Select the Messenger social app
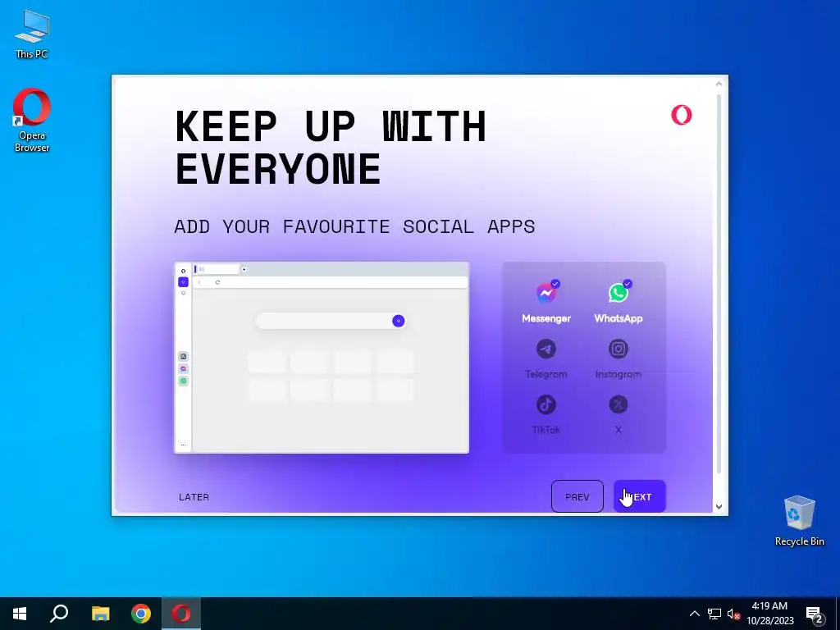 click(546, 302)
